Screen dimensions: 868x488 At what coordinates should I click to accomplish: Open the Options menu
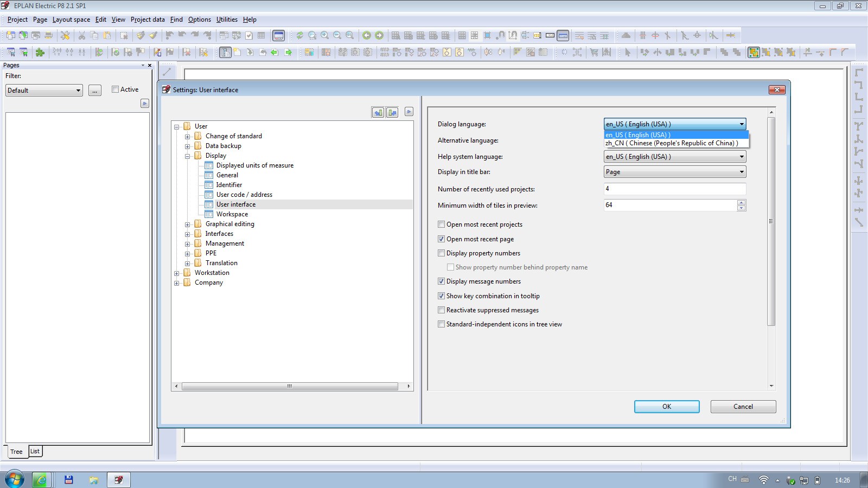tap(200, 20)
